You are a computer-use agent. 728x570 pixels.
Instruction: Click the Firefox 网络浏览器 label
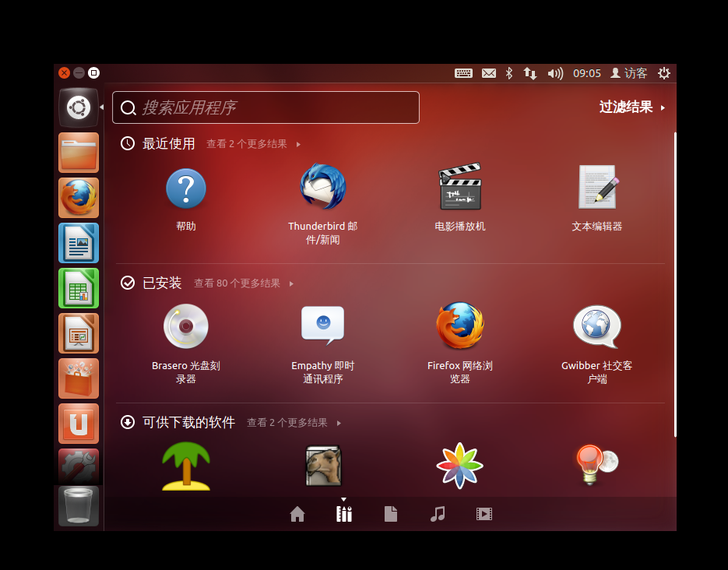459,372
